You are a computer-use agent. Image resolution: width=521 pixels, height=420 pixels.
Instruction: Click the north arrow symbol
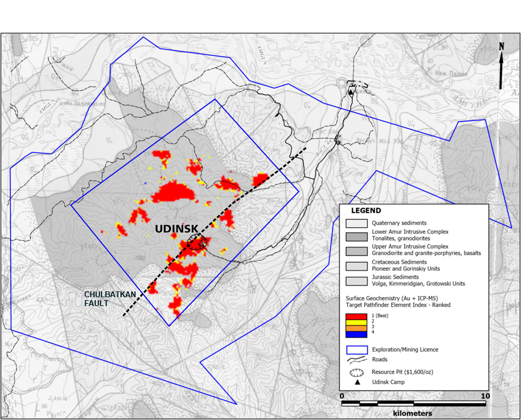(501, 66)
